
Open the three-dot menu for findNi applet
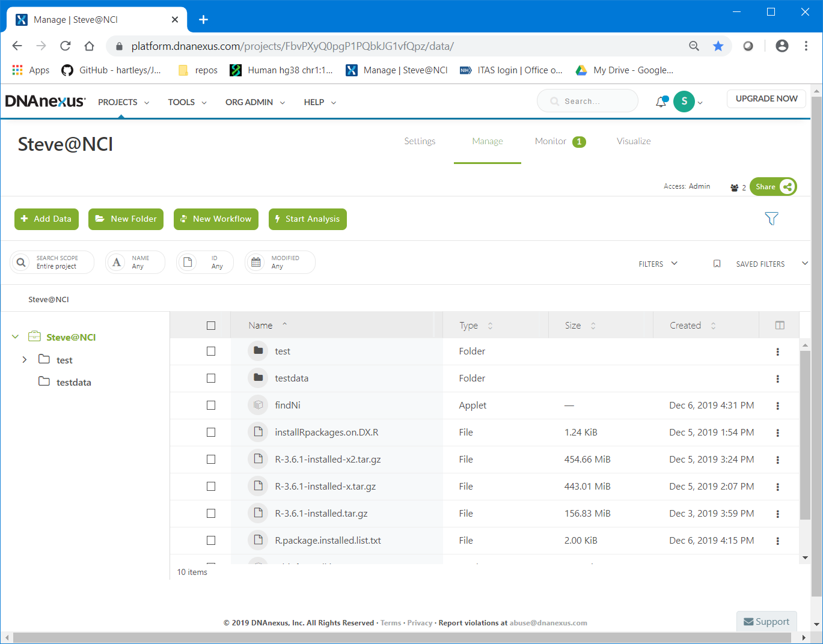tap(777, 406)
